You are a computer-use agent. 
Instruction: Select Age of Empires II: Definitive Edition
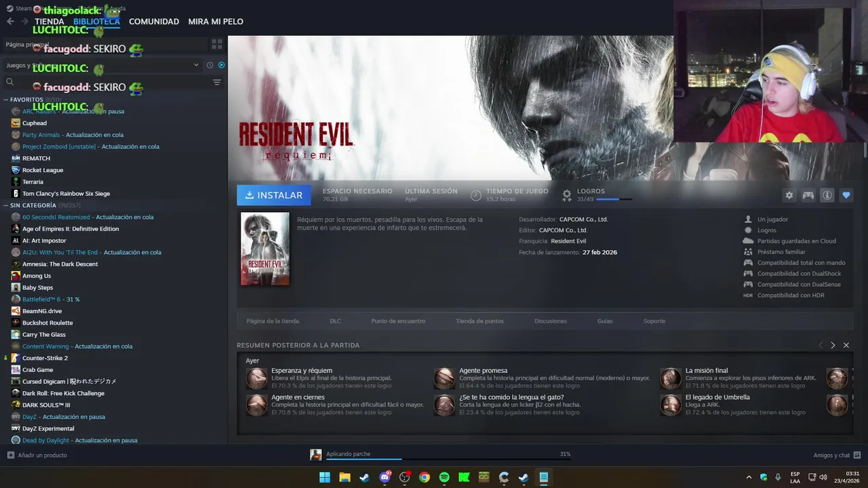pos(71,229)
